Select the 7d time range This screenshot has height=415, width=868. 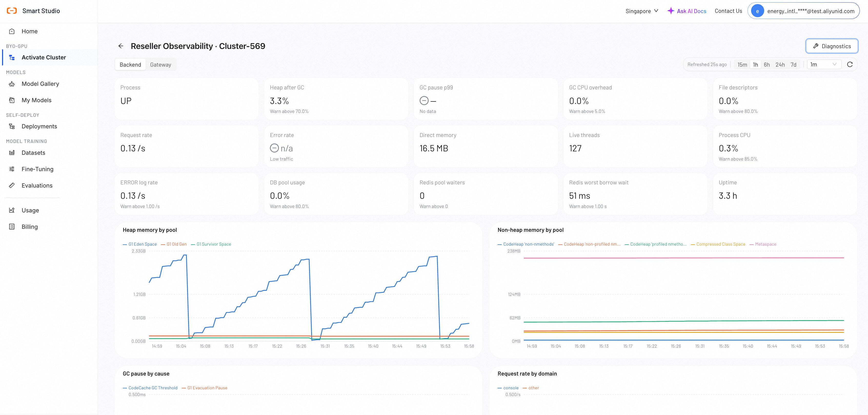click(x=794, y=65)
